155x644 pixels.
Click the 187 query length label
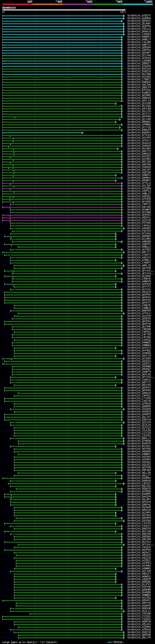[122, 12]
